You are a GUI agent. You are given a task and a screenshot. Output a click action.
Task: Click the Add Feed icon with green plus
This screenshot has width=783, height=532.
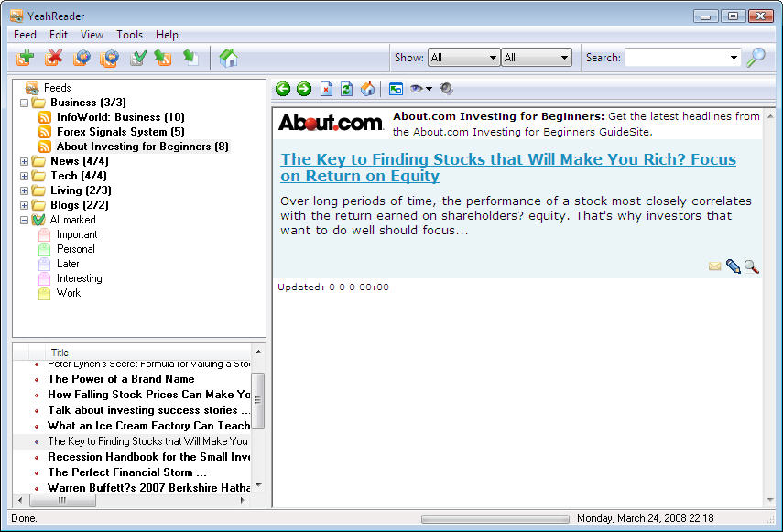pos(25,58)
